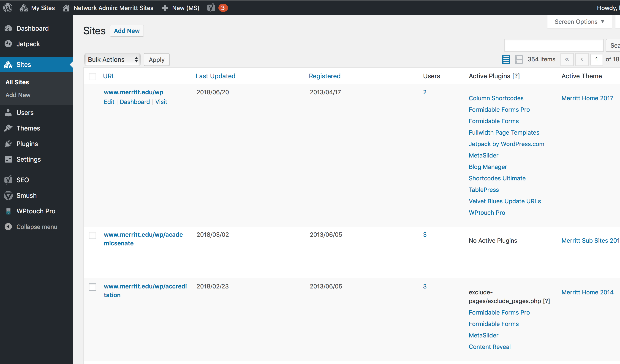620x364 pixels.
Task: Click users count 2 for first site
Action: coord(425,92)
